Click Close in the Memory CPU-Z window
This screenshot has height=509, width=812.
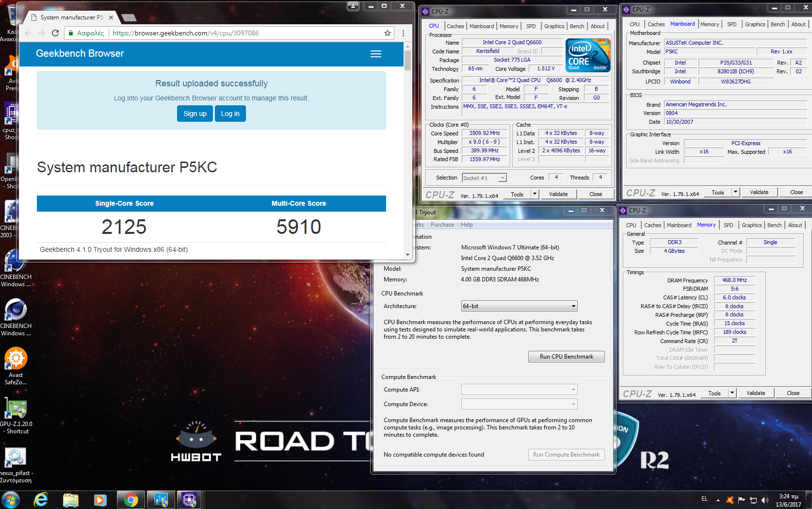pos(793,393)
